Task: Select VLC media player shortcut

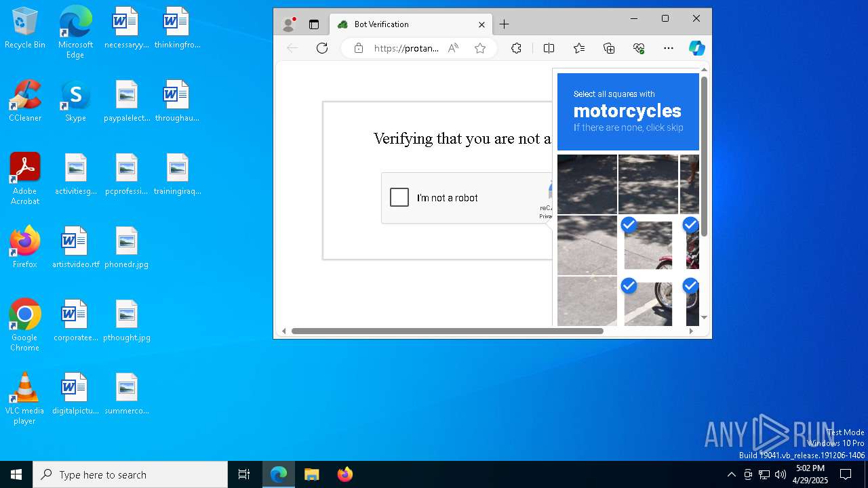Action: coord(25,399)
